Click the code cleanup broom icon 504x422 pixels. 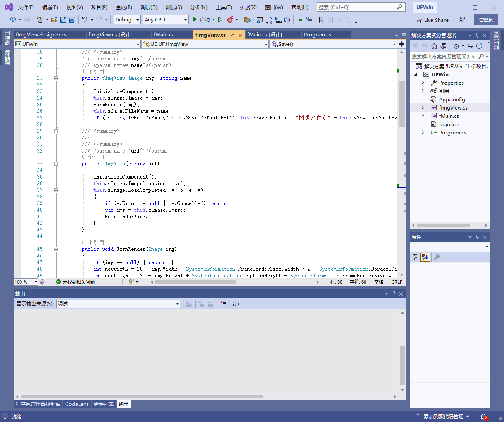(131, 282)
